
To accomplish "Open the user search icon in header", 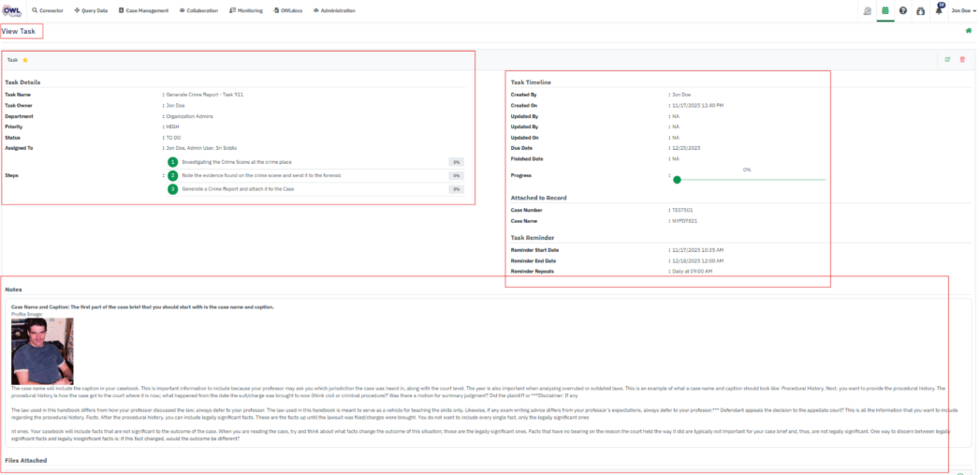I will click(867, 10).
